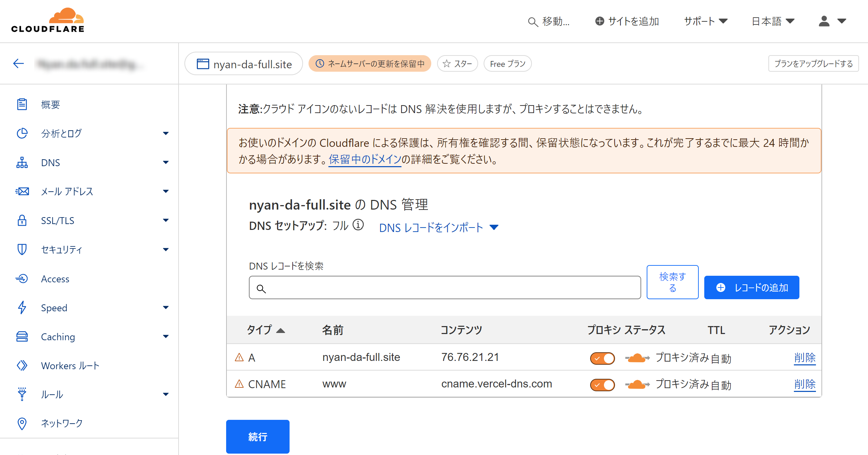Open the 概要 page in sidebar

pyautogui.click(x=50, y=104)
